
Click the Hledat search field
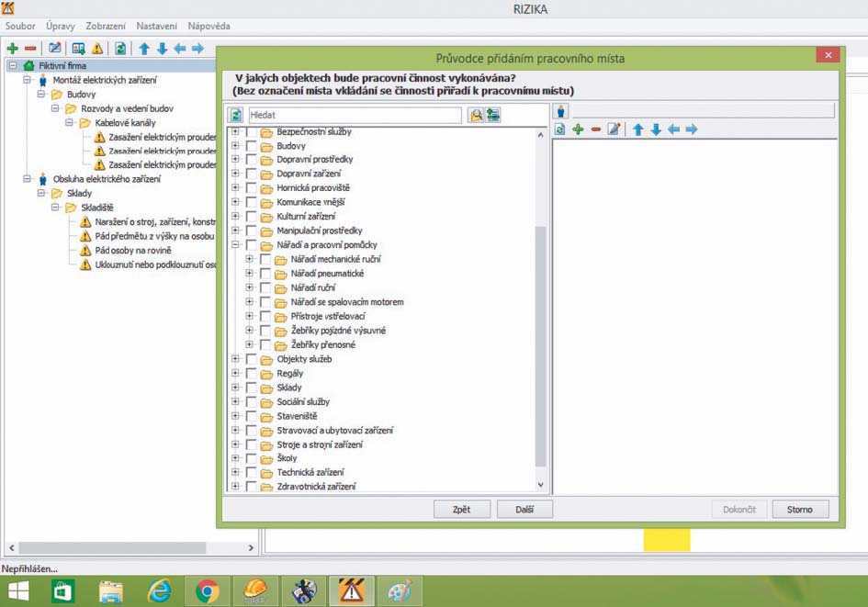[355, 115]
